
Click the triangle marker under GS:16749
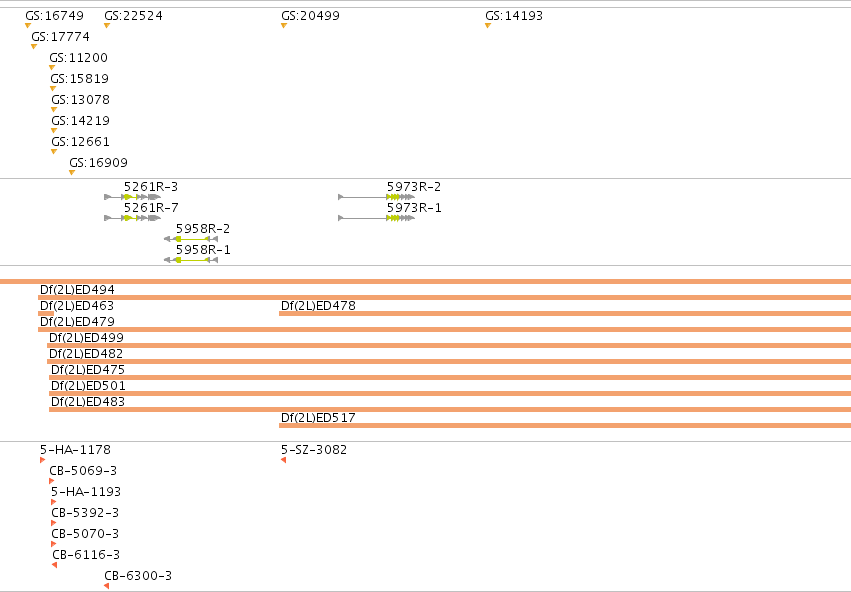pos(28,26)
